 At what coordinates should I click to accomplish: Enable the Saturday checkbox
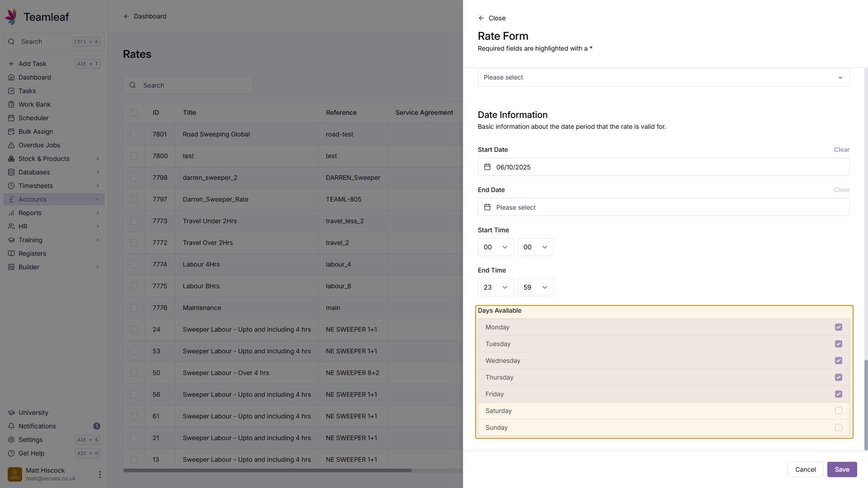tap(838, 411)
